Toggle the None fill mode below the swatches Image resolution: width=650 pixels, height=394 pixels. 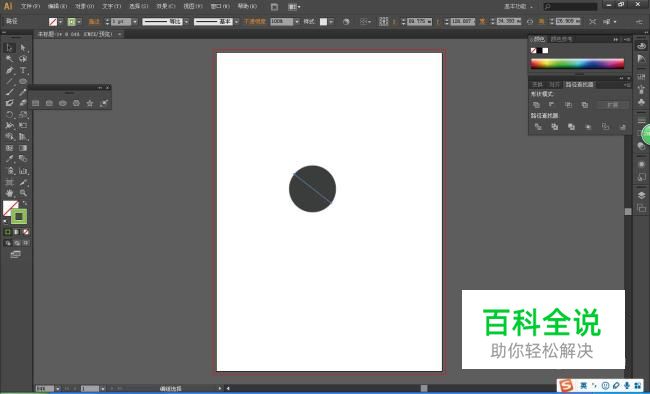[x=26, y=232]
